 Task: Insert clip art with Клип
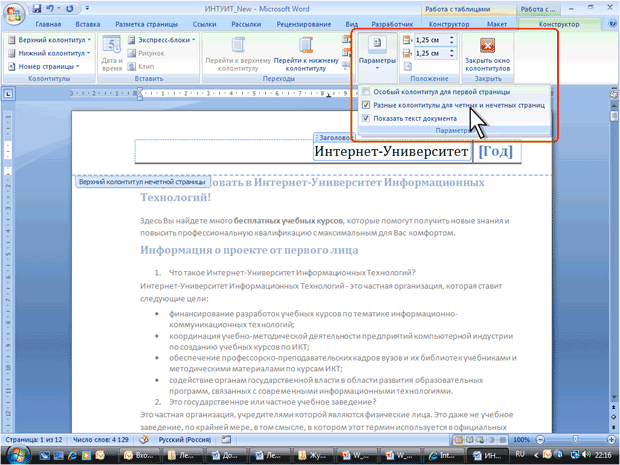point(141,66)
